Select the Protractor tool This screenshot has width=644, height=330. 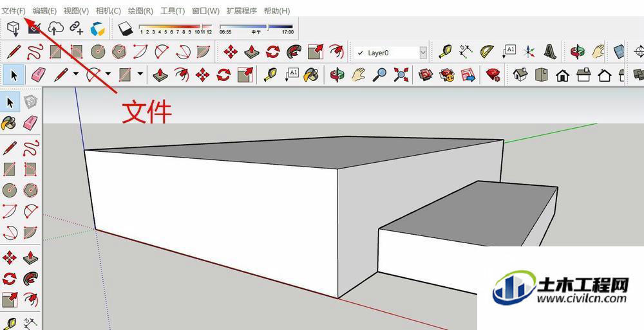click(x=487, y=52)
